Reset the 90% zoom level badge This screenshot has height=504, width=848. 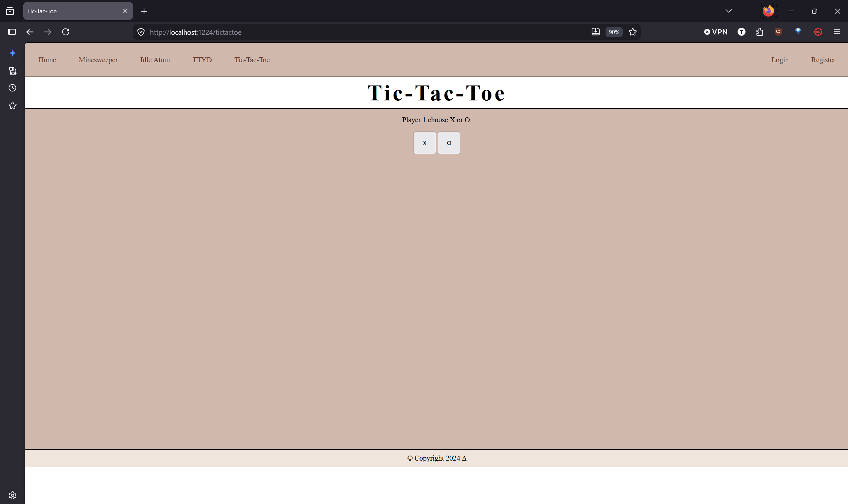point(614,32)
